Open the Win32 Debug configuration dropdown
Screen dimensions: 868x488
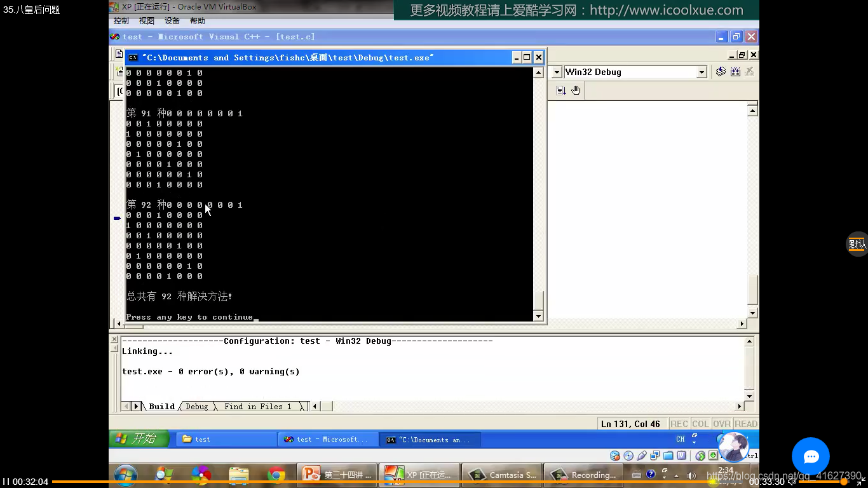point(702,72)
